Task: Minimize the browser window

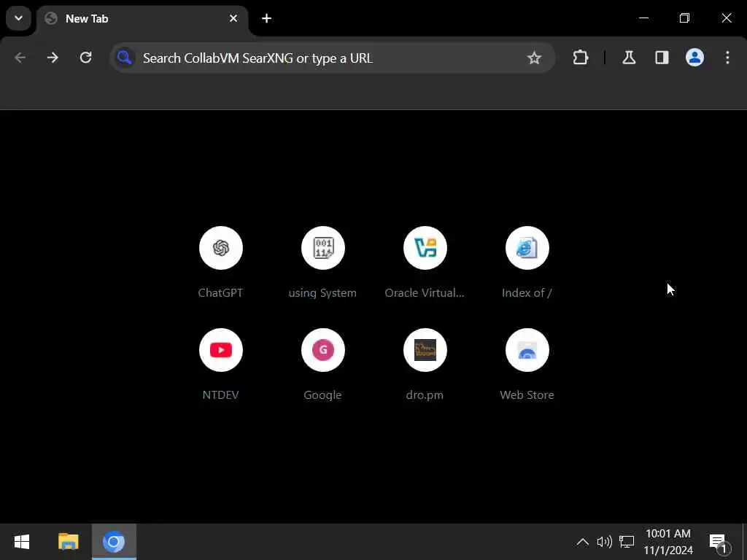Action: [643, 18]
